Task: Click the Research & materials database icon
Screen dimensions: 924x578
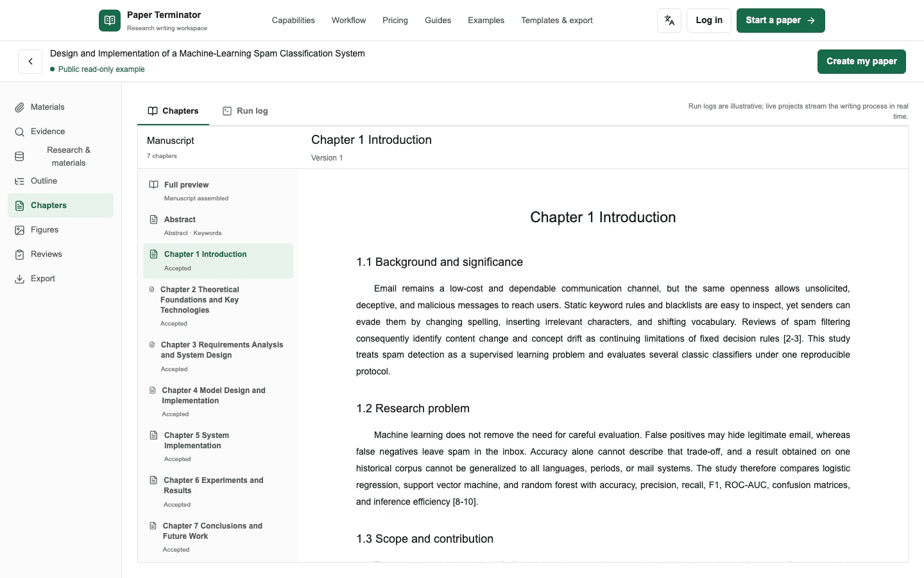Action: tap(19, 157)
